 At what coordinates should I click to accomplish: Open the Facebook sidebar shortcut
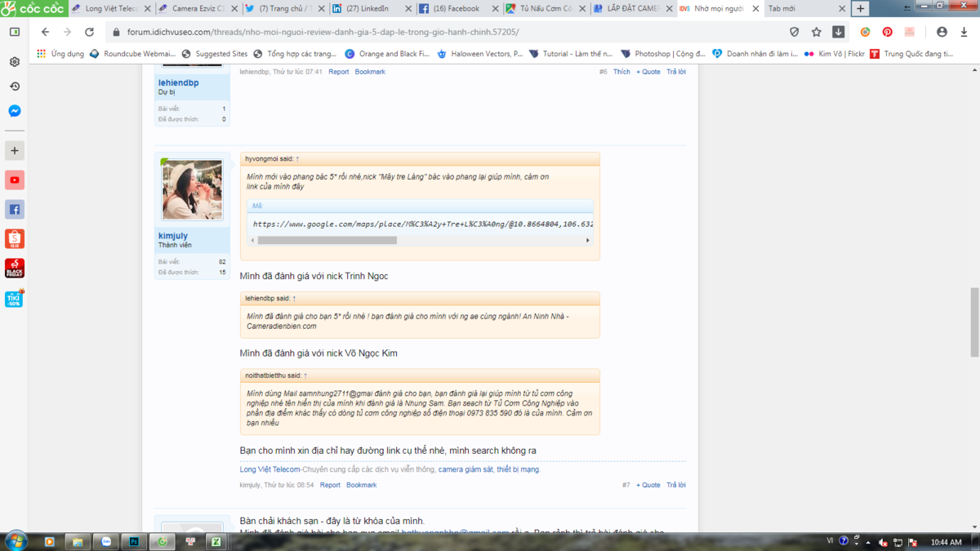point(15,210)
